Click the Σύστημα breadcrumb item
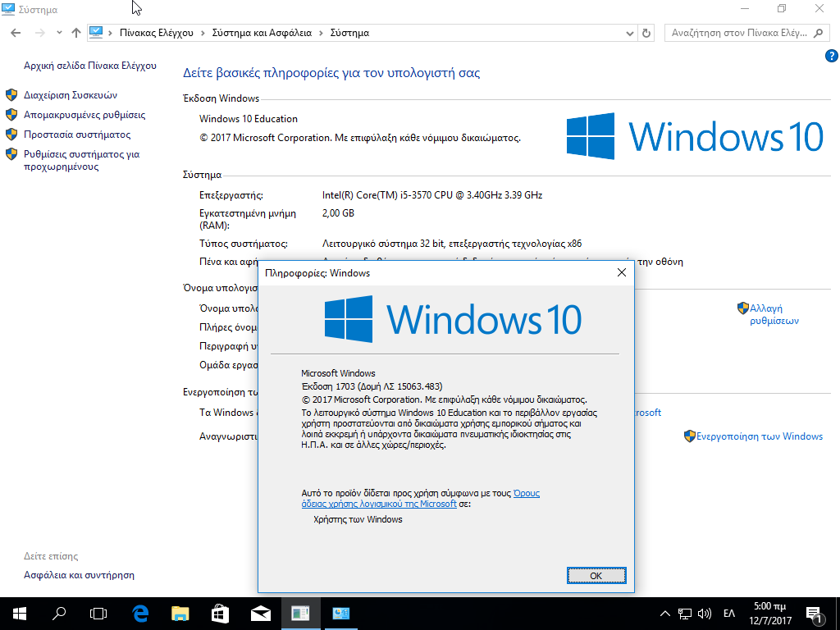 [x=349, y=33]
